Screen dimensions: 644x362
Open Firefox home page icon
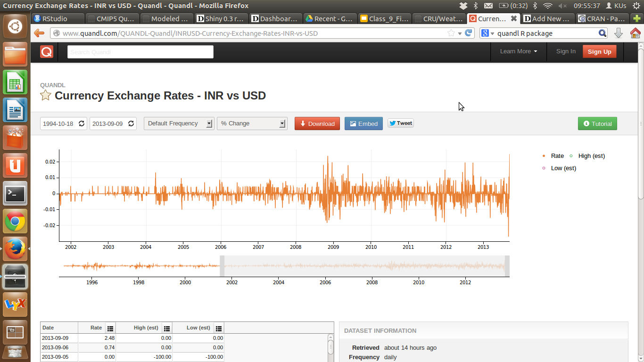pos(635,33)
